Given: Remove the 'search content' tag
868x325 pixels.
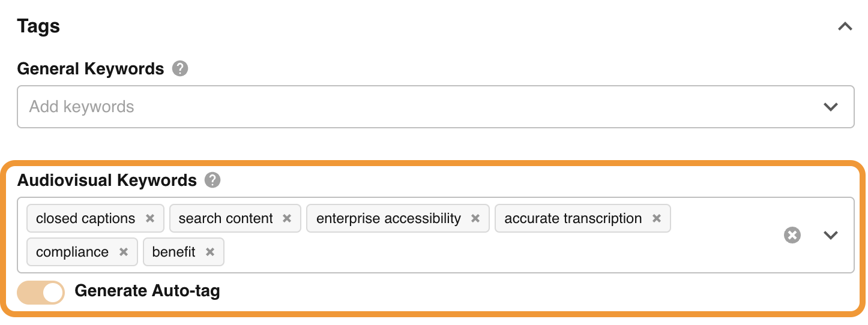Looking at the screenshot, I should (287, 219).
